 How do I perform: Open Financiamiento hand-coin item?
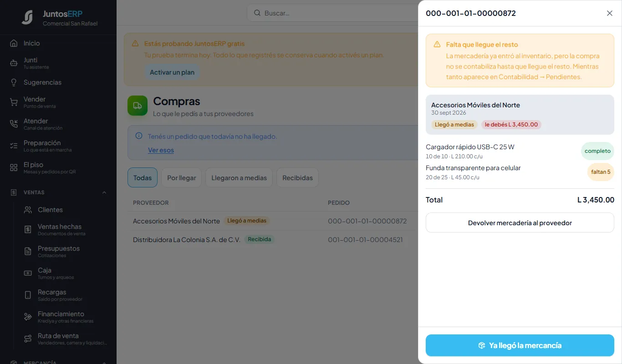tap(66, 317)
